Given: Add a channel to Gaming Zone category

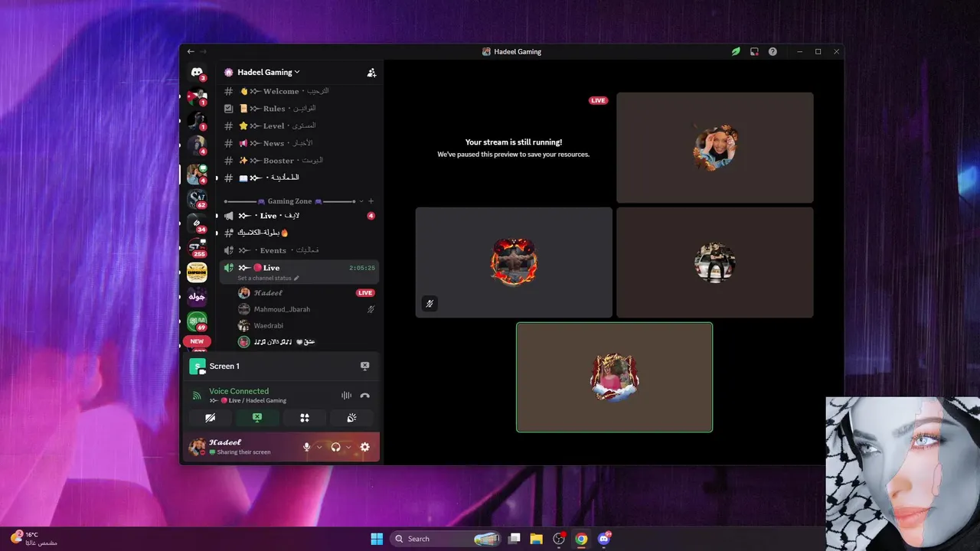Looking at the screenshot, I should point(371,201).
